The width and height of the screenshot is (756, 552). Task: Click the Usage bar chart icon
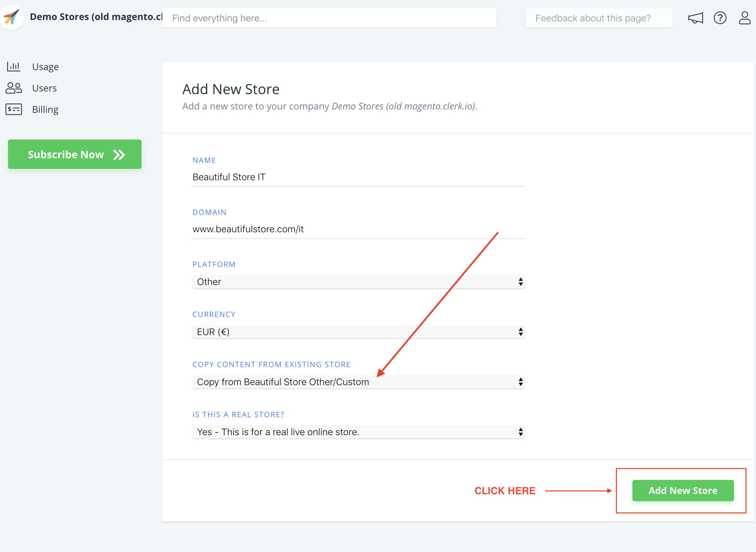click(13, 66)
